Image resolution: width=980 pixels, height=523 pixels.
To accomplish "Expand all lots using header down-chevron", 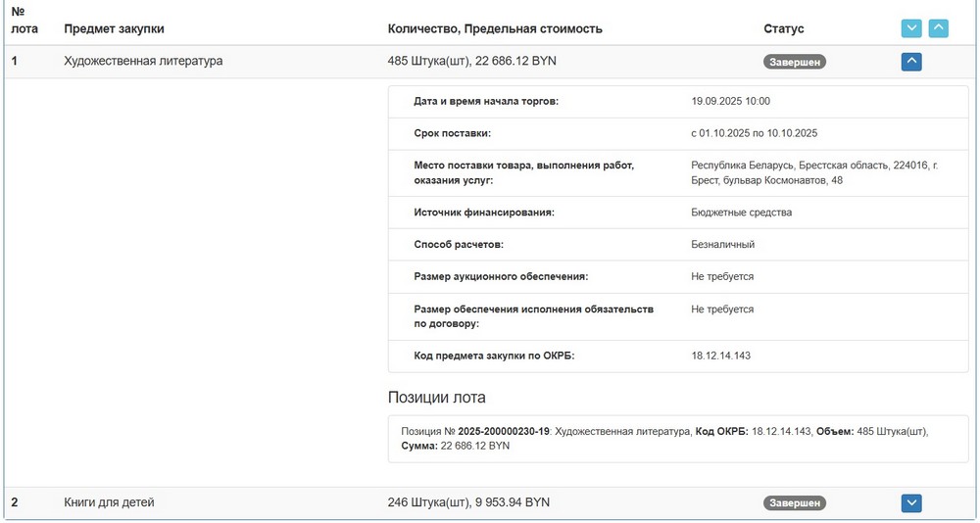I will click(910, 28).
